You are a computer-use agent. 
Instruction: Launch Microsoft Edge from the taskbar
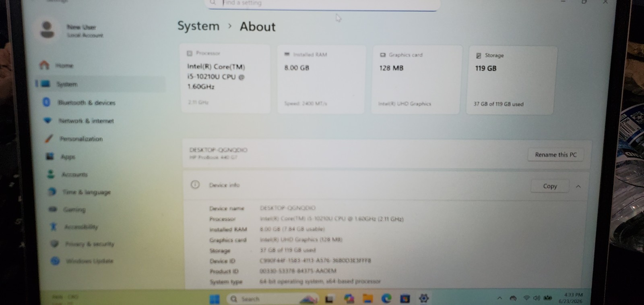pyautogui.click(x=386, y=299)
